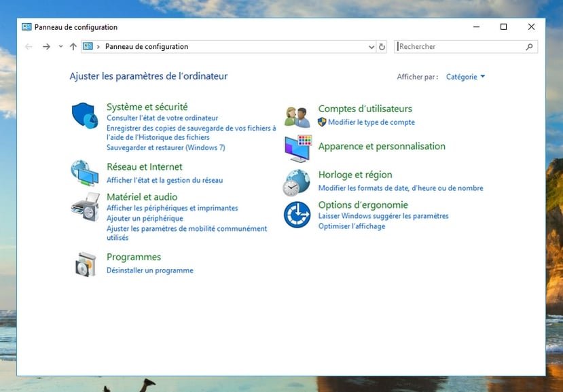Go up one level with up arrow
Viewport: 563px width, 392px height.
coord(73,46)
